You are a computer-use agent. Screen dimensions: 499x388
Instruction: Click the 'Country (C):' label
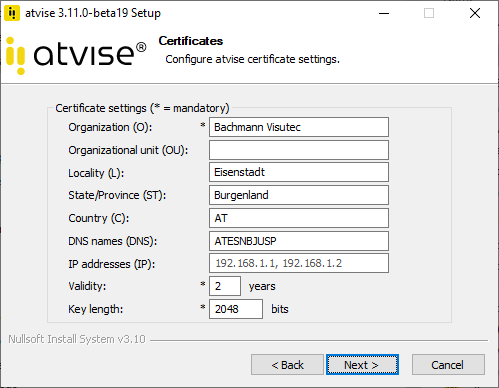point(99,218)
